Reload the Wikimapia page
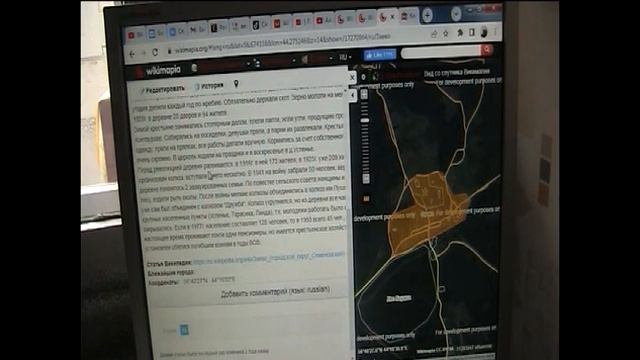The image size is (640, 360). coord(155,52)
